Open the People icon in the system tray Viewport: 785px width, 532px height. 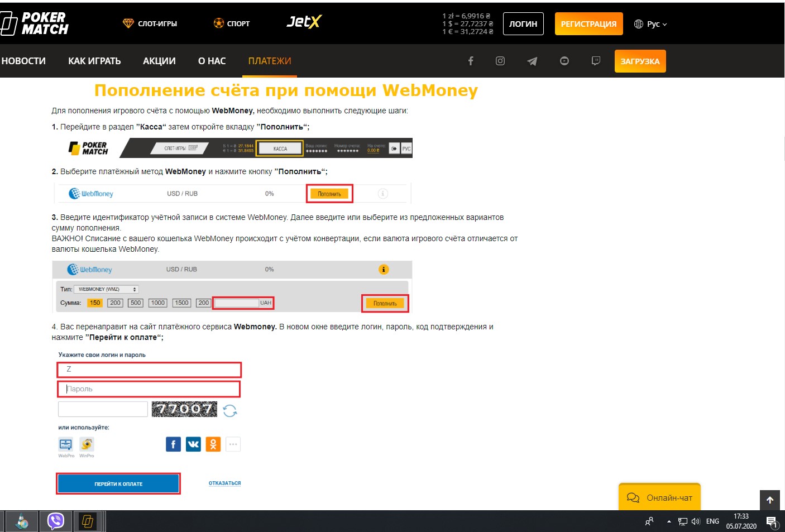[x=649, y=521]
